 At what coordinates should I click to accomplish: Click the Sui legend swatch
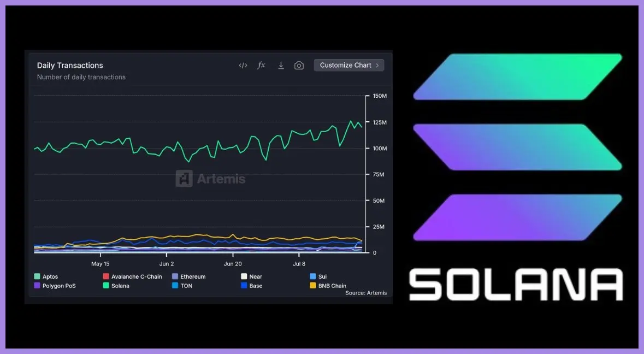(x=313, y=276)
